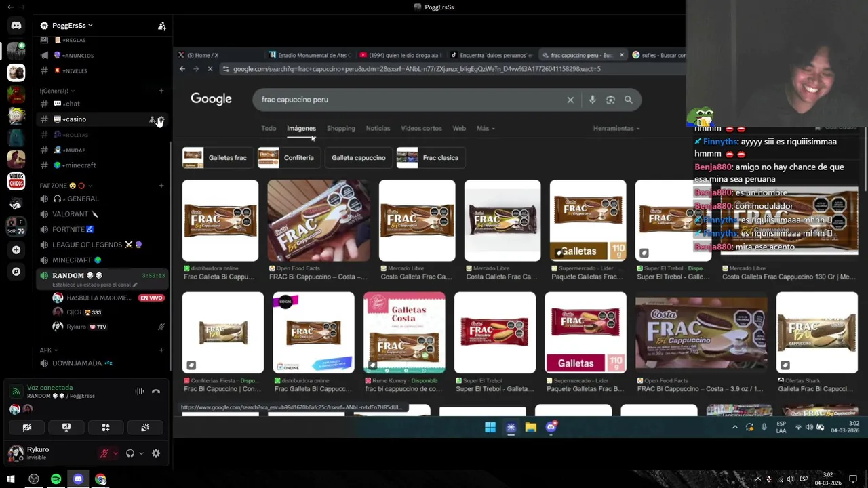Viewport: 868px width, 488px height.
Task: Join the LEAGUE OF LEGENDS voice channel
Action: pyautogui.click(x=103, y=245)
